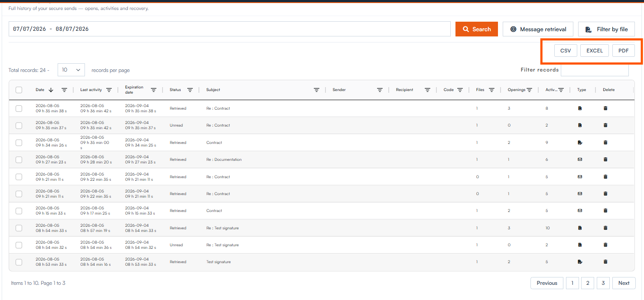The image size is (644, 300).
Task: Click the orange Search button
Action: 477,29
